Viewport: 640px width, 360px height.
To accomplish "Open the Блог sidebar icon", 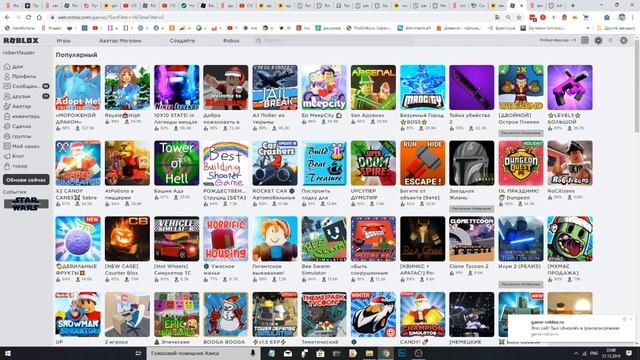I will 7,156.
